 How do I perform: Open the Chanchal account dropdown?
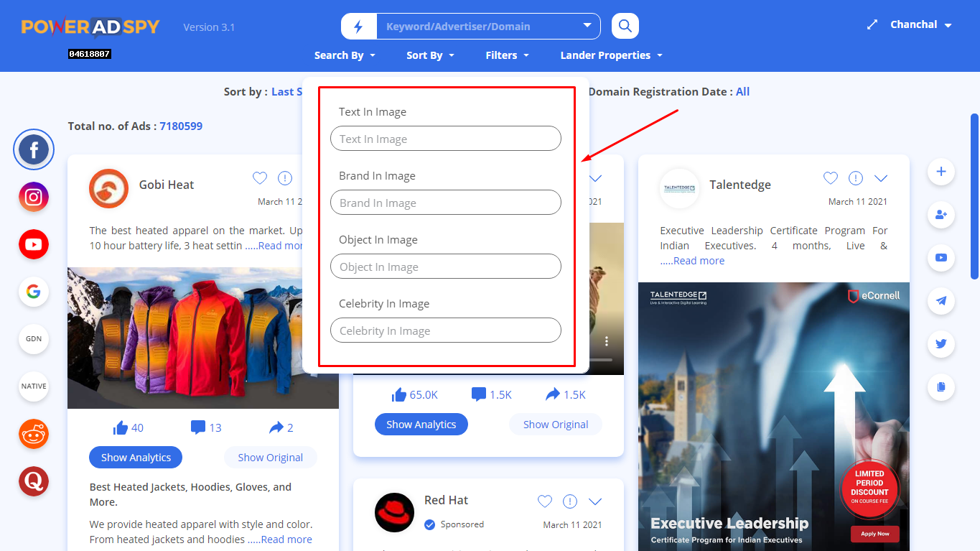(x=921, y=24)
